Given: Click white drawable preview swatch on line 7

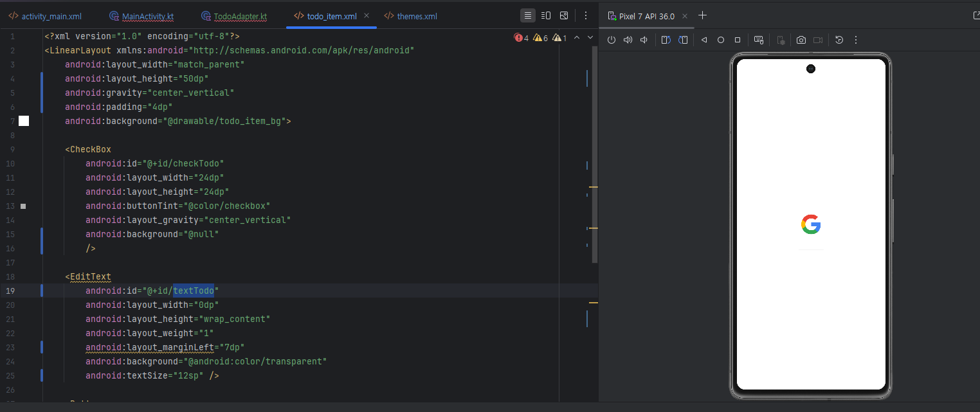Looking at the screenshot, I should pos(24,121).
